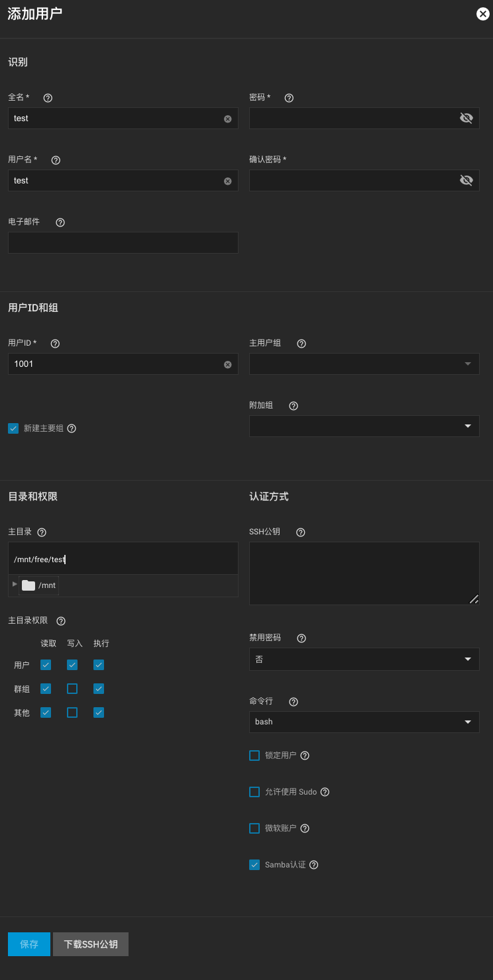Click into the 电子邮件 input field
This screenshot has width=493, height=980.
tap(123, 243)
